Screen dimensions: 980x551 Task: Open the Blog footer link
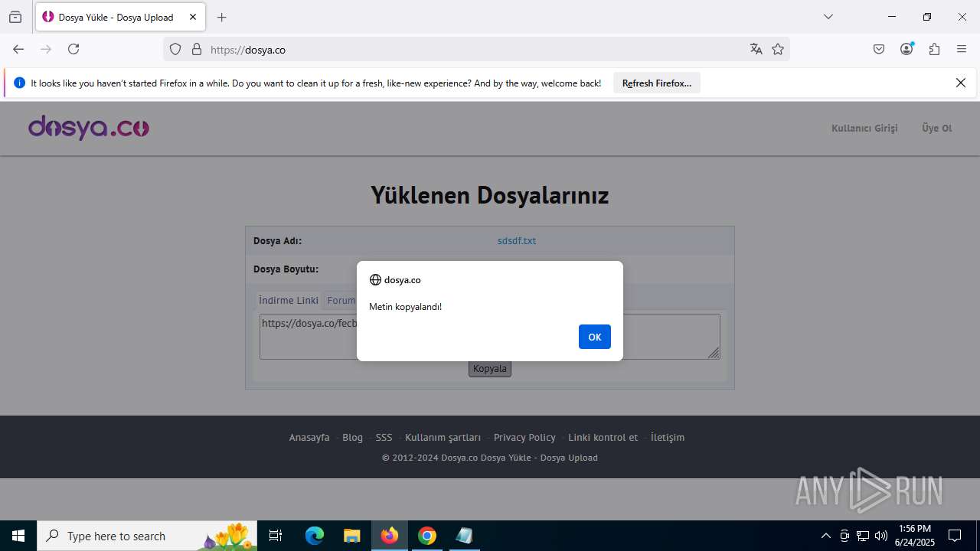click(x=352, y=437)
